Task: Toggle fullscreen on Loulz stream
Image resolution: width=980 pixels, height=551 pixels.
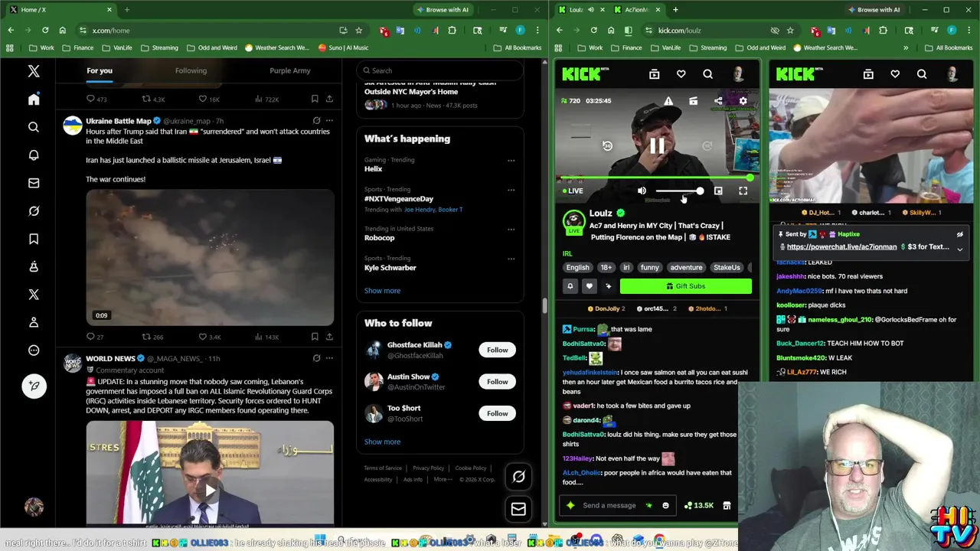Action: tap(743, 191)
